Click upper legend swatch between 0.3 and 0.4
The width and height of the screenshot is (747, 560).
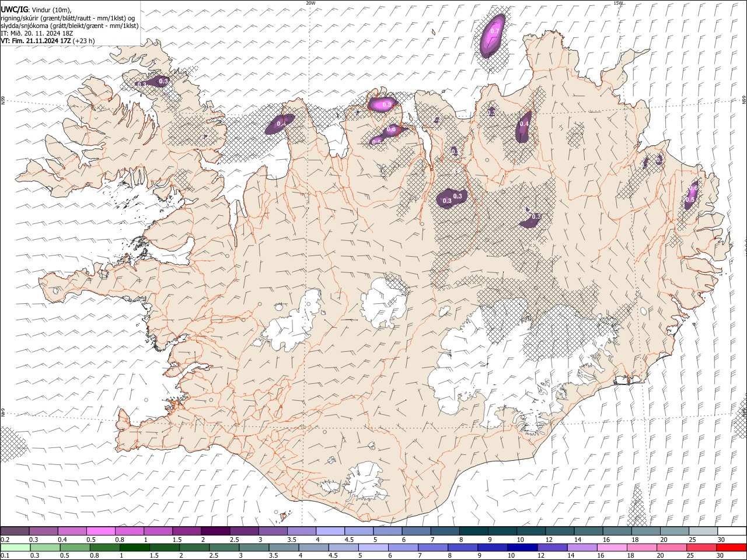[44, 531]
